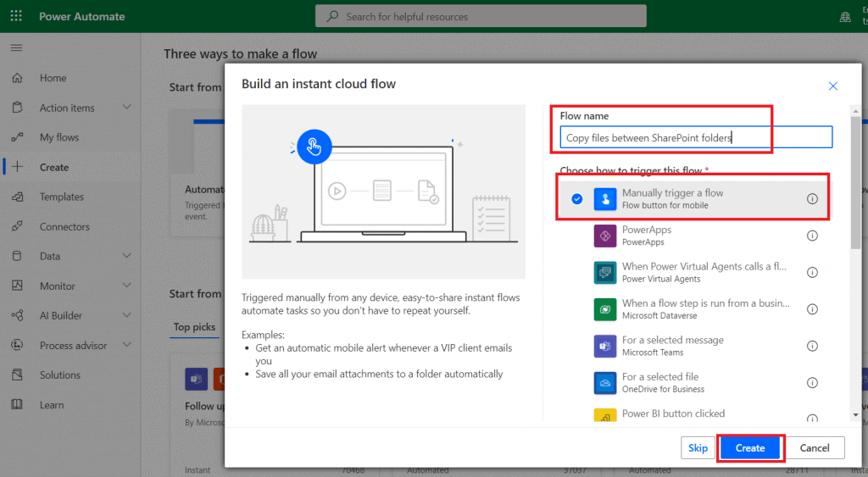
Task: Show info for PowerApps trigger
Action: 812,236
